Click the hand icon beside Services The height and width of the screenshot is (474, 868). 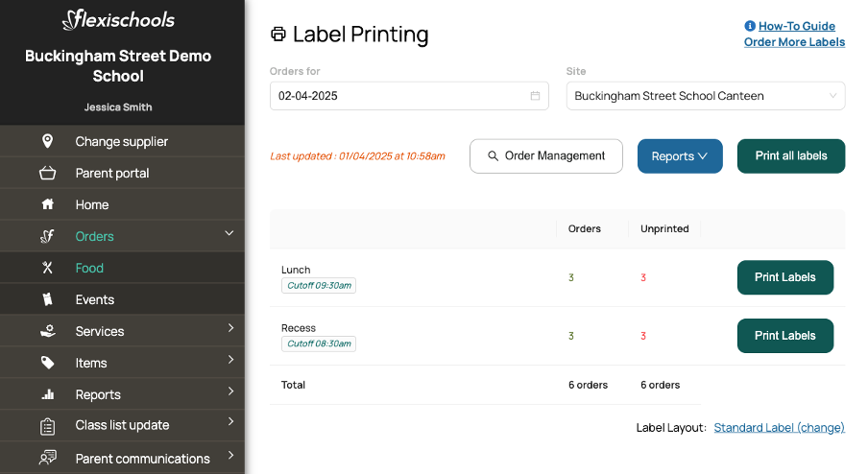click(x=47, y=331)
